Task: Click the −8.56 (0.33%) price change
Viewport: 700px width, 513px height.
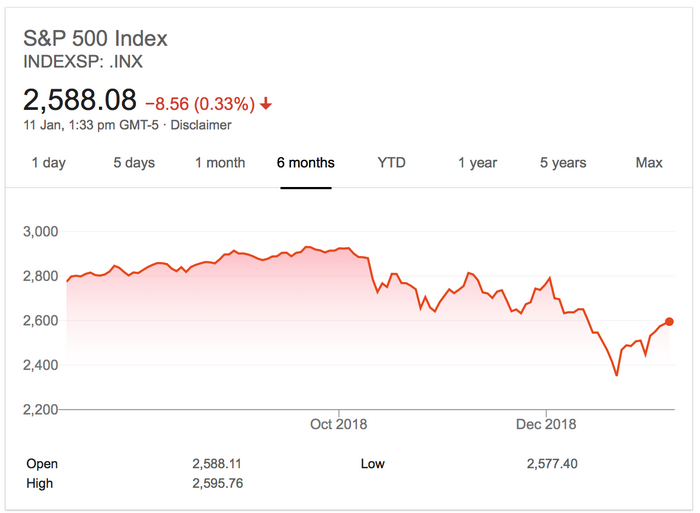Action: pos(199,103)
